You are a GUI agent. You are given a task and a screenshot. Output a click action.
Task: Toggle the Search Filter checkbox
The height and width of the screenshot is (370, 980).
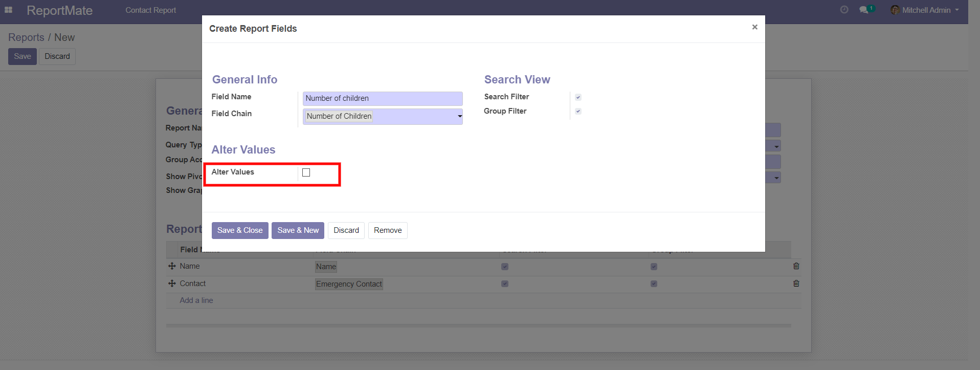pos(578,97)
